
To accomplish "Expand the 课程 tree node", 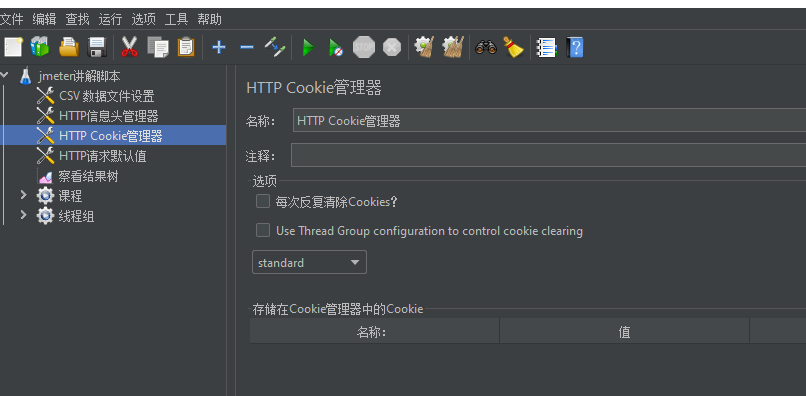I will (23, 195).
